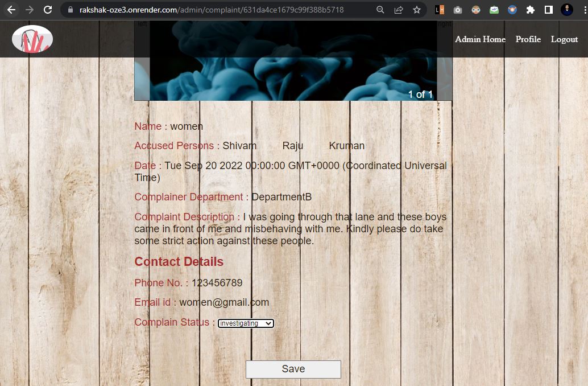Open the Profile menu item
The image size is (588, 386).
tap(528, 39)
